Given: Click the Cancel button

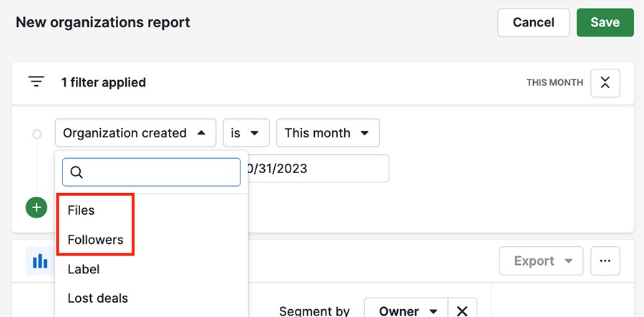Looking at the screenshot, I should (533, 22).
